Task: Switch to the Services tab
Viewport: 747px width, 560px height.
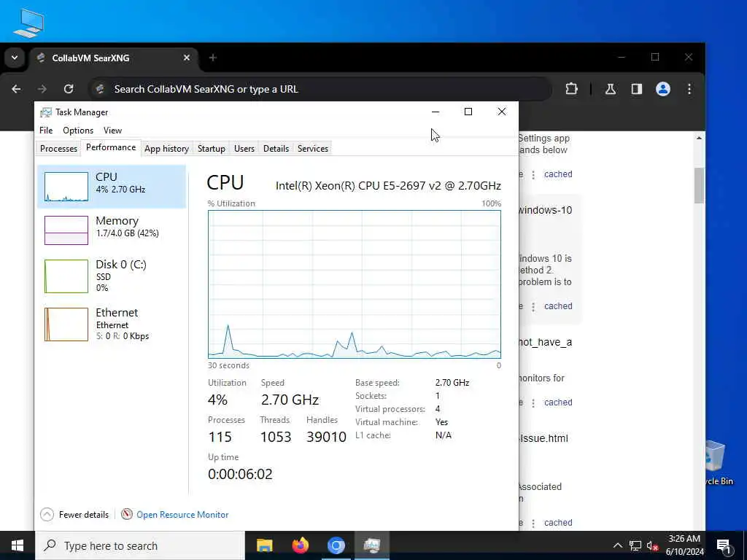Action: pos(312,149)
